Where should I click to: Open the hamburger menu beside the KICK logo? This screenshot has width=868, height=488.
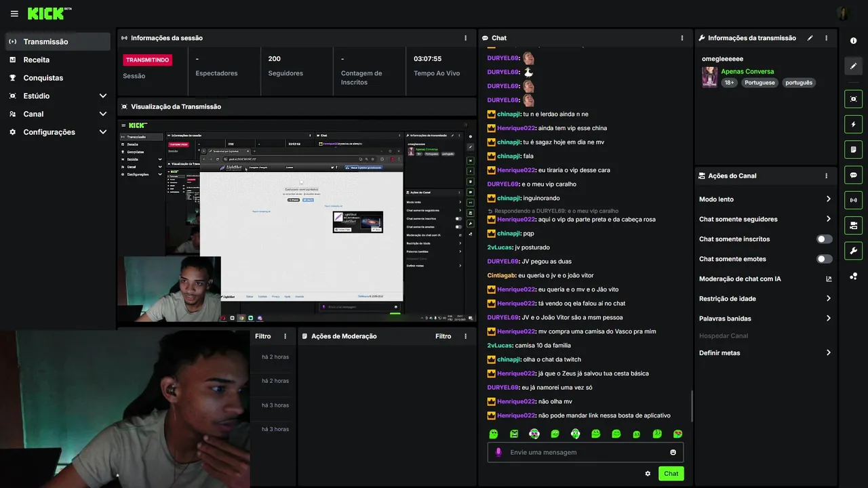pos(14,14)
